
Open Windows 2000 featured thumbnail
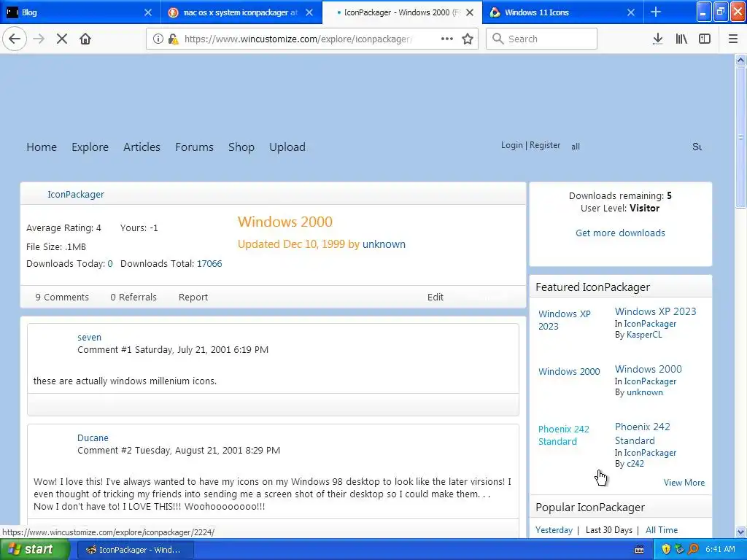tap(569, 371)
